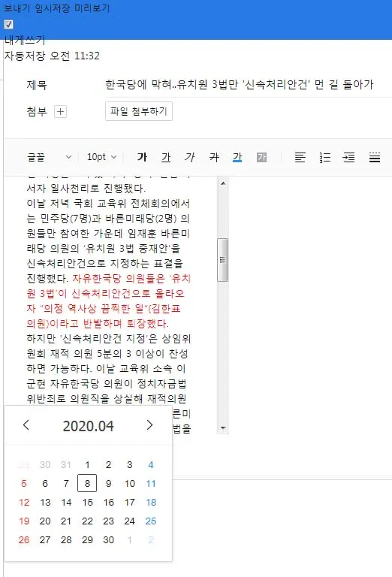Go to previous month in calendar
The image size is (392, 577).
pyautogui.click(x=26, y=425)
